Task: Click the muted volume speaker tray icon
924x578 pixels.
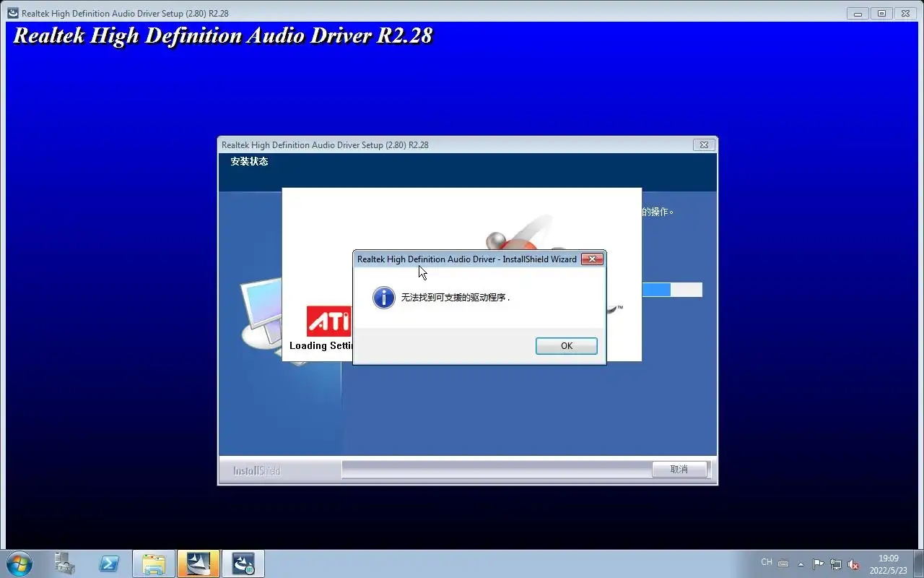Action: tap(853, 564)
